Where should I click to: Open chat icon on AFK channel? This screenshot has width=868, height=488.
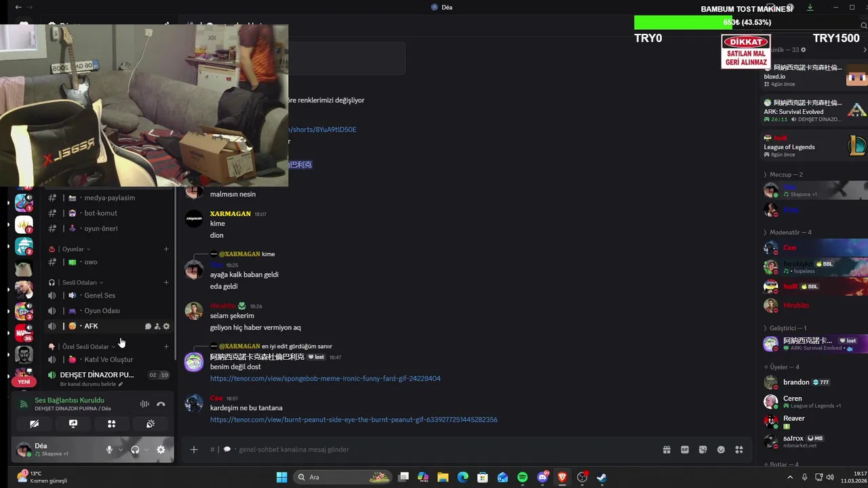coord(148,327)
